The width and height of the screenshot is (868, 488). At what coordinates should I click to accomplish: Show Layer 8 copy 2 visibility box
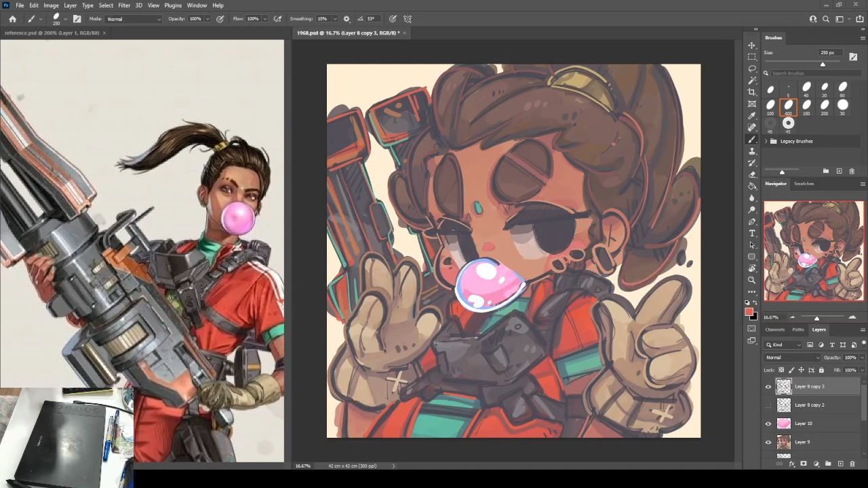(x=768, y=405)
